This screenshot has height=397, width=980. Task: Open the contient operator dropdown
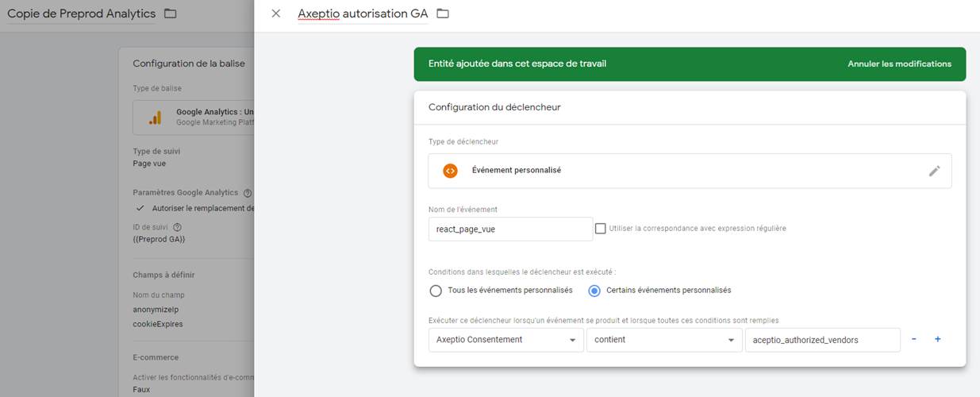coord(664,340)
